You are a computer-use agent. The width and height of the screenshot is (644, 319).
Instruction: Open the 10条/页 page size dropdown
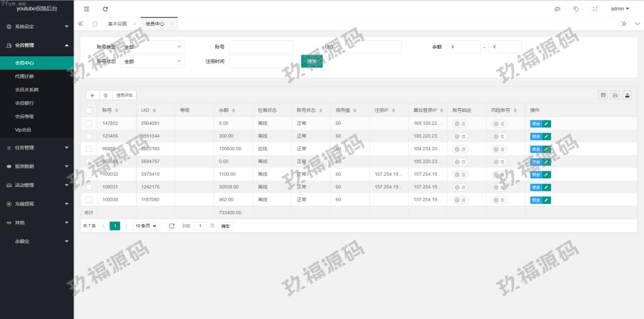click(x=145, y=225)
